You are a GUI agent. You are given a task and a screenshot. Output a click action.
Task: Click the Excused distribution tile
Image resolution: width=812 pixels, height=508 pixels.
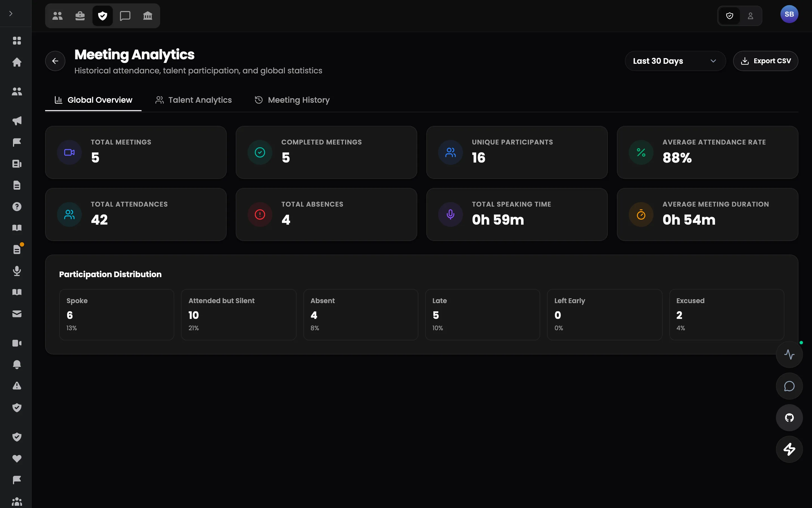tap(727, 314)
